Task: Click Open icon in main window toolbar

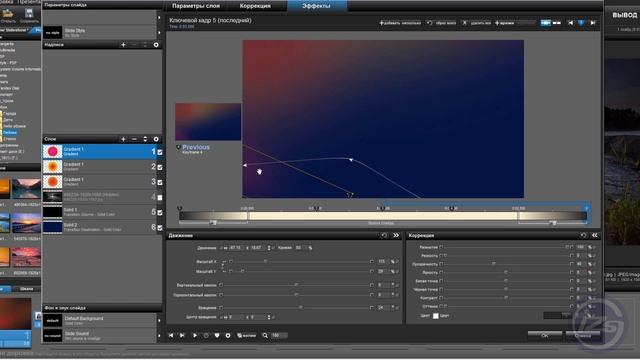Action: tap(8, 16)
